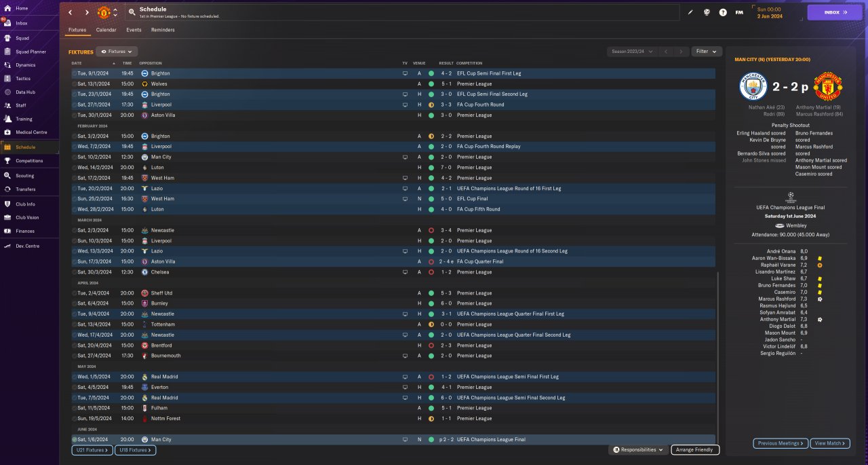Viewport: 868px width, 465px height.
Task: Toggle the circle on the Sun 25/2/2024 West Ham fixture
Action: [75, 199]
